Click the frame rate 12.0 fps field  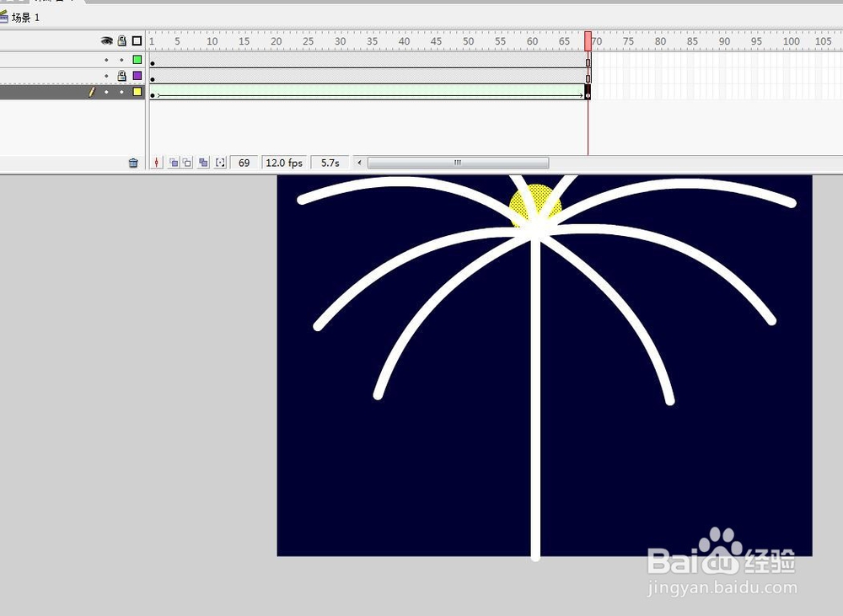pyautogui.click(x=284, y=163)
